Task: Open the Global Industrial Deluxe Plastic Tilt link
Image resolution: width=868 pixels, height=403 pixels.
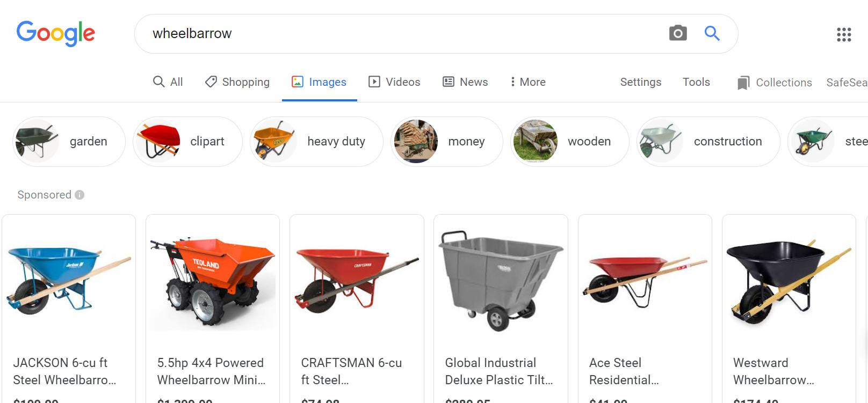Action: (498, 371)
